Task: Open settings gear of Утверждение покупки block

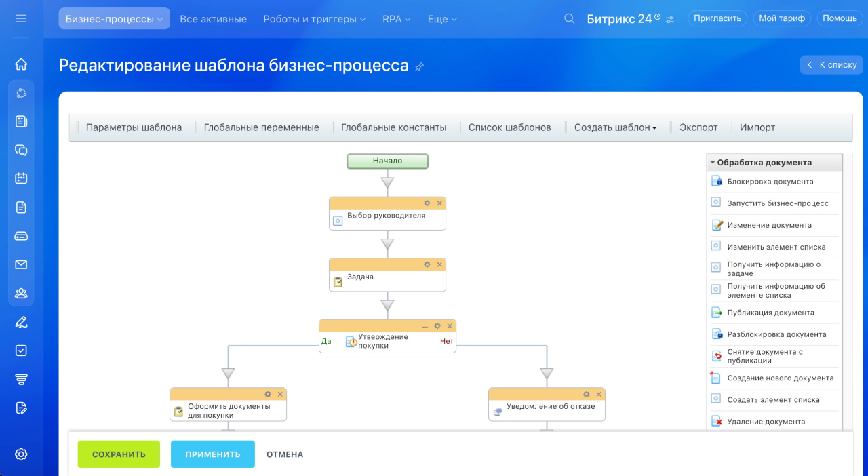Action: [x=437, y=325]
